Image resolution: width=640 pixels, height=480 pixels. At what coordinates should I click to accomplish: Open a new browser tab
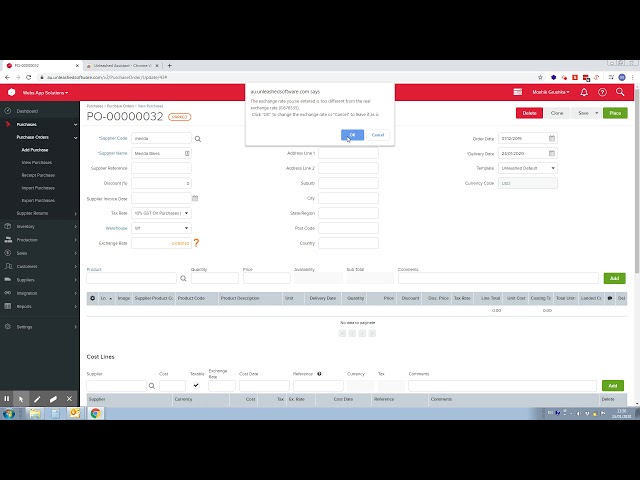point(169,65)
